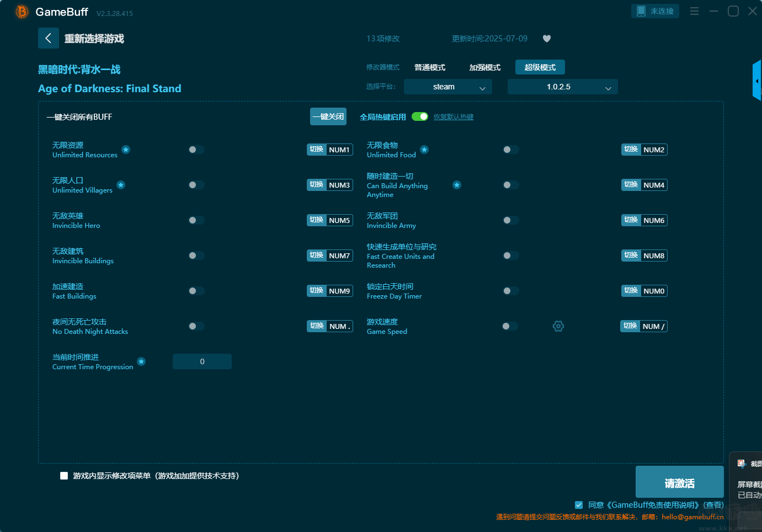This screenshot has width=762, height=532.
Task: Enable Freeze Day Timer switch
Action: (x=510, y=291)
